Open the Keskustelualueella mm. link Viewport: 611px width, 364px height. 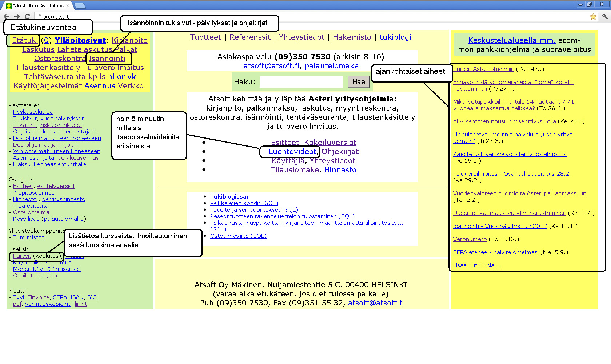point(512,40)
